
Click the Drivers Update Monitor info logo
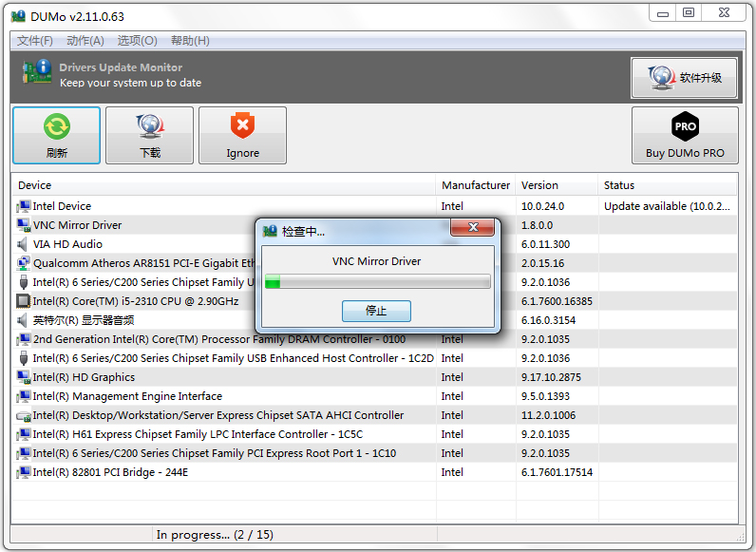[x=37, y=71]
